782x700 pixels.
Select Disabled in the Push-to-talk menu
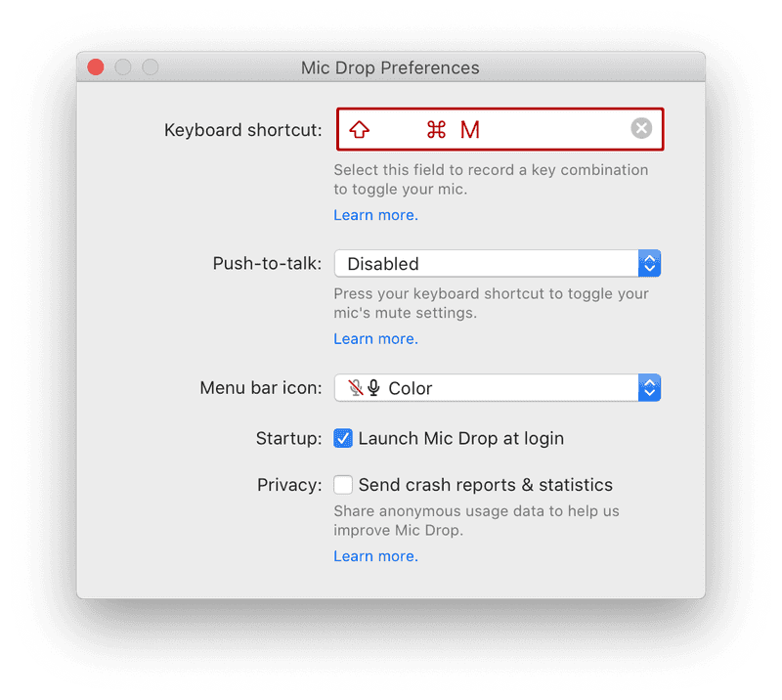(383, 263)
